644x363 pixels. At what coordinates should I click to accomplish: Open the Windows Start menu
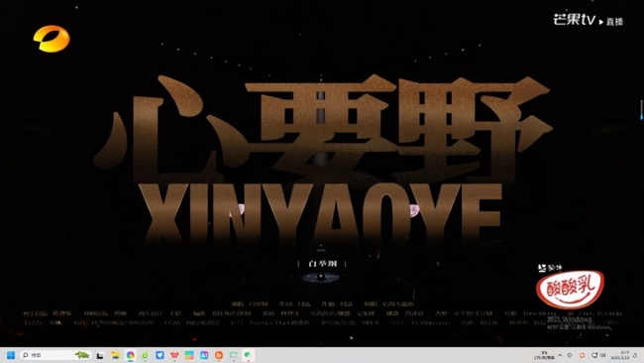11,355
